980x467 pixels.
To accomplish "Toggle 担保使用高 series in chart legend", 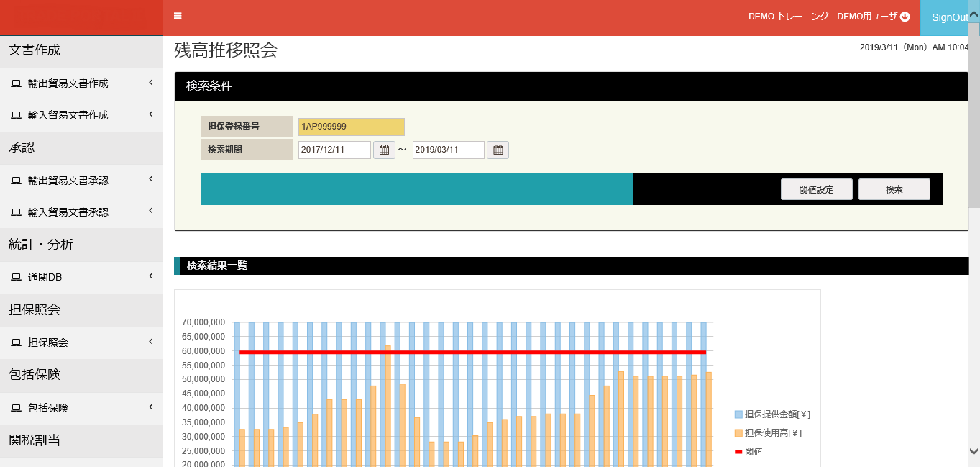I will 768,433.
